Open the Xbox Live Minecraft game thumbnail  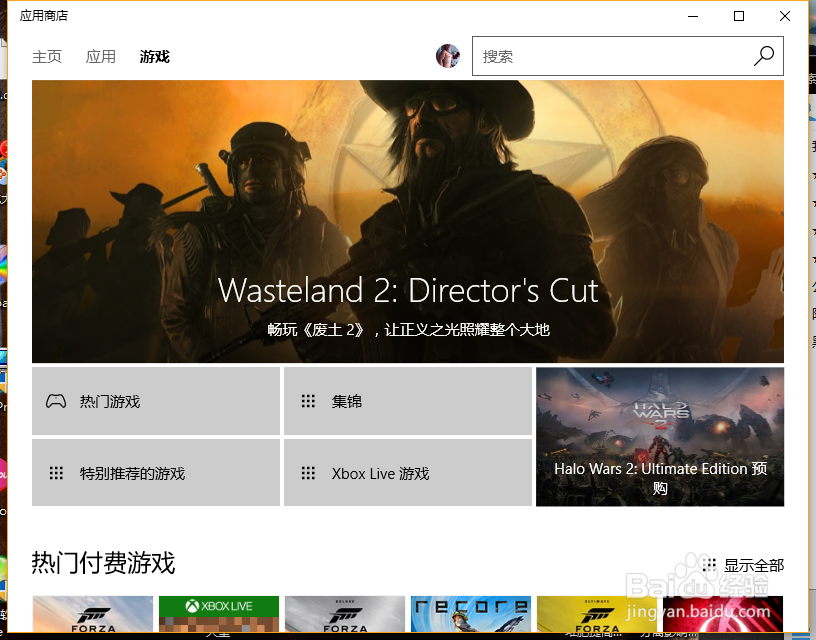219,614
